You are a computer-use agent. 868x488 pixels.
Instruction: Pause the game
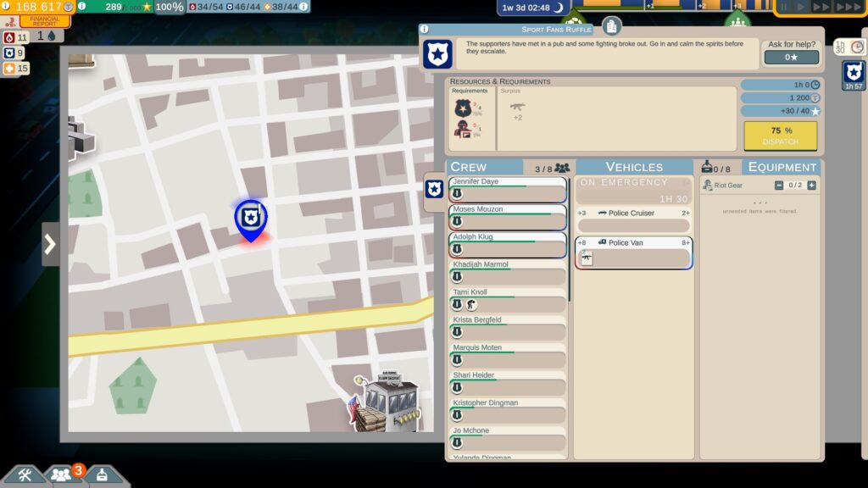coord(784,7)
